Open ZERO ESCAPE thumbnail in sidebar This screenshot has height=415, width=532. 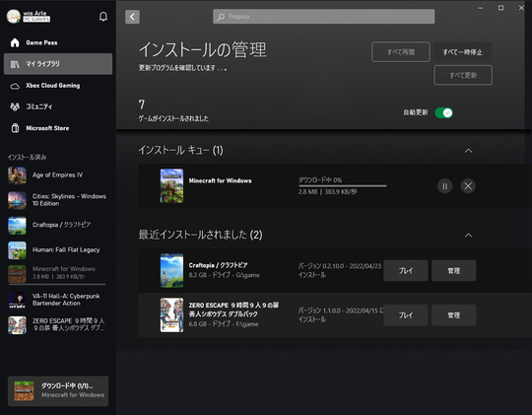[17, 325]
